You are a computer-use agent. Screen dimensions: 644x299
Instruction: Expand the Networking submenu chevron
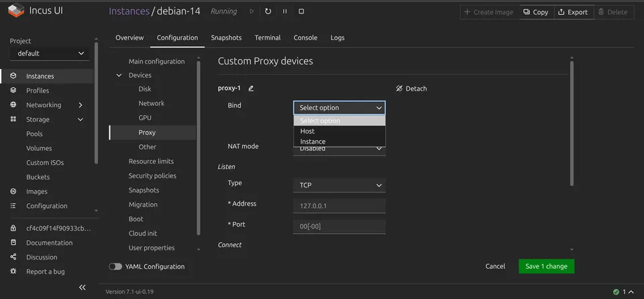[80, 105]
